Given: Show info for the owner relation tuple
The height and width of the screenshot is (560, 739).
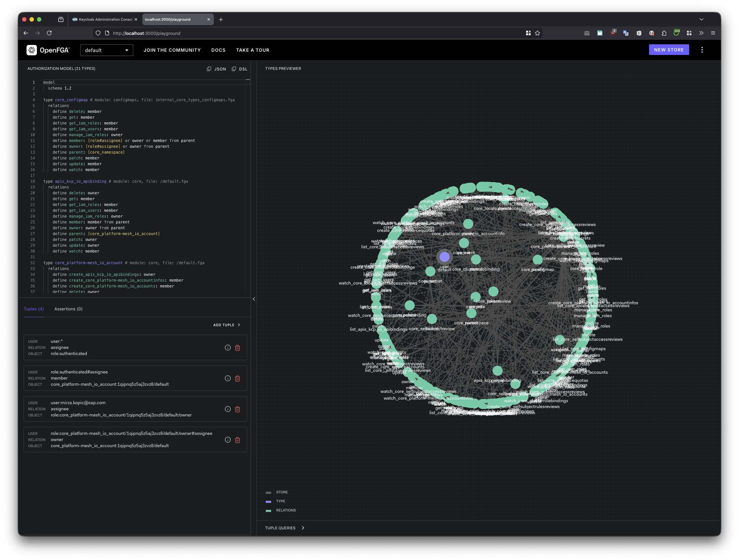Looking at the screenshot, I should [x=227, y=440].
